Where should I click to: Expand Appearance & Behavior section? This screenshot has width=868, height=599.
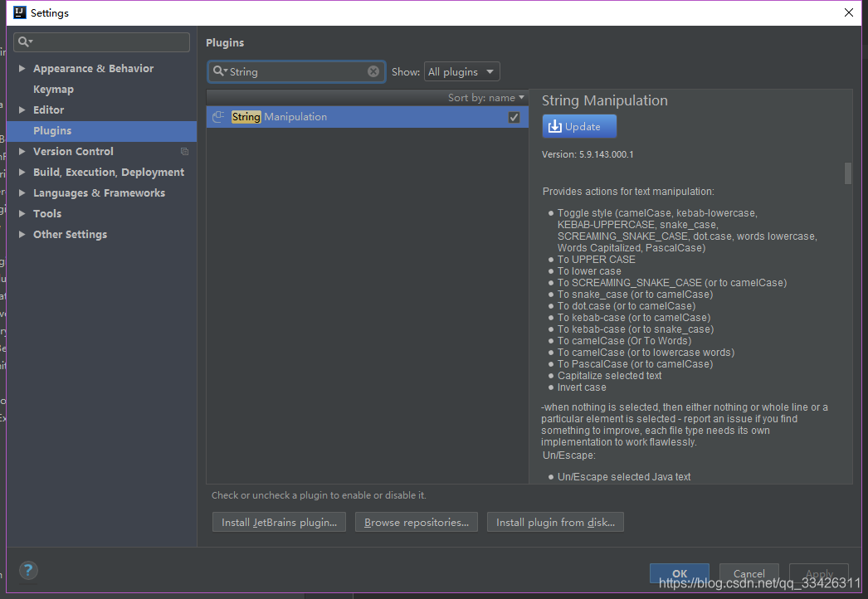(22, 69)
